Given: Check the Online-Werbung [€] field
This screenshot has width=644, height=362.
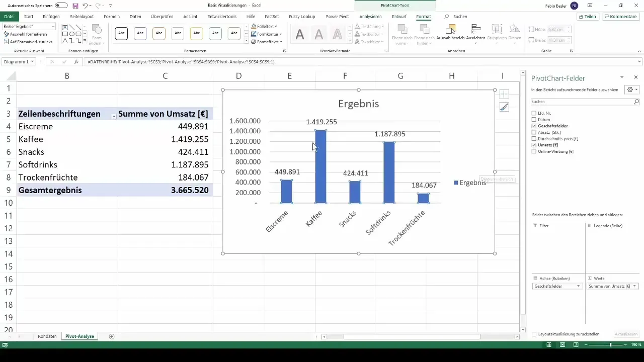Looking at the screenshot, I should [x=534, y=151].
